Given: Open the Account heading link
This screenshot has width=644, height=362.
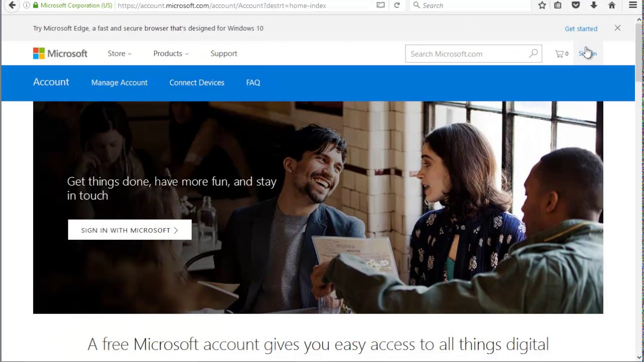Looking at the screenshot, I should [x=51, y=82].
